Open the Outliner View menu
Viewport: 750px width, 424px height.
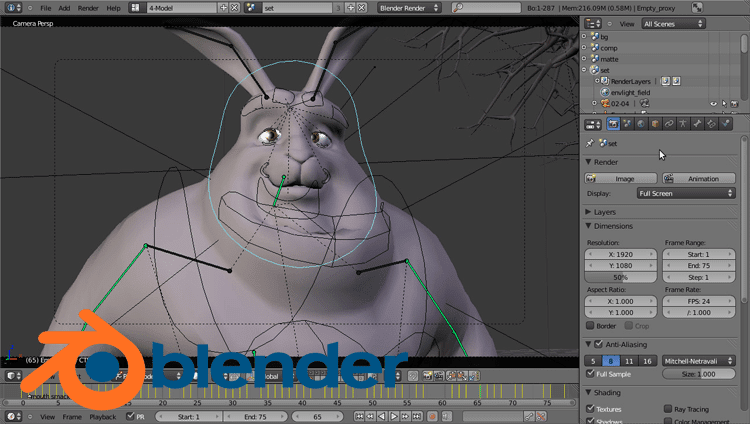627,24
